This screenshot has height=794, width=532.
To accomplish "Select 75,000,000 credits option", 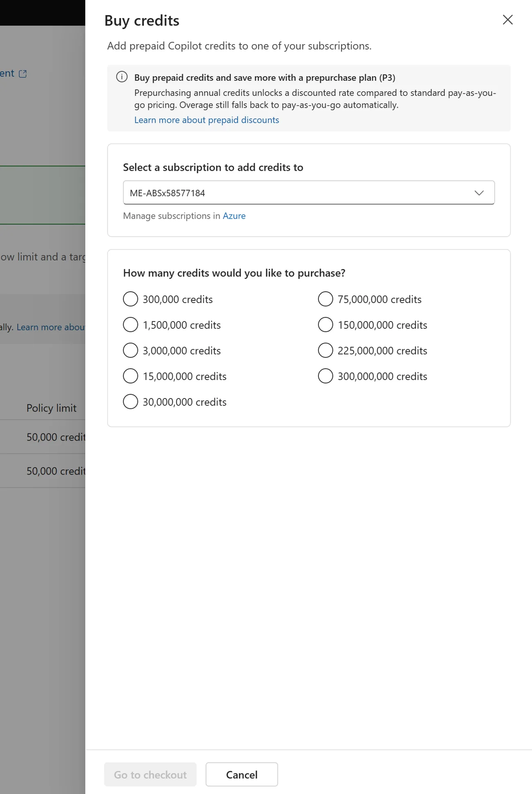I will pos(325,299).
